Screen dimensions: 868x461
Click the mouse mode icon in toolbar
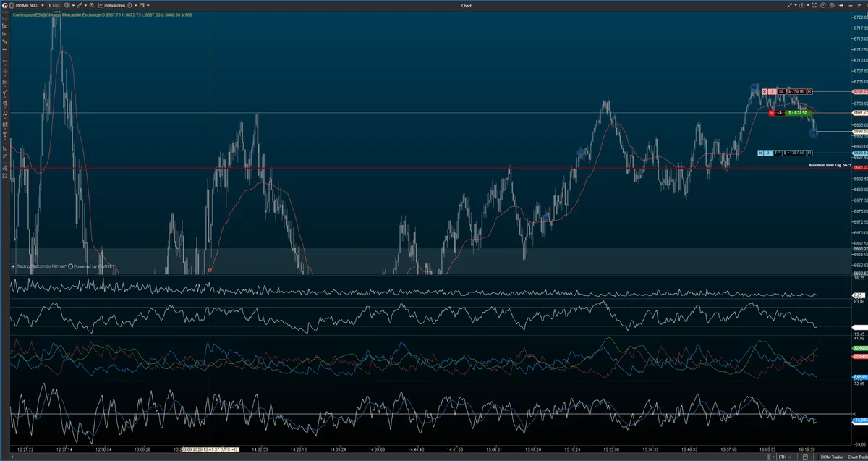(129, 5)
